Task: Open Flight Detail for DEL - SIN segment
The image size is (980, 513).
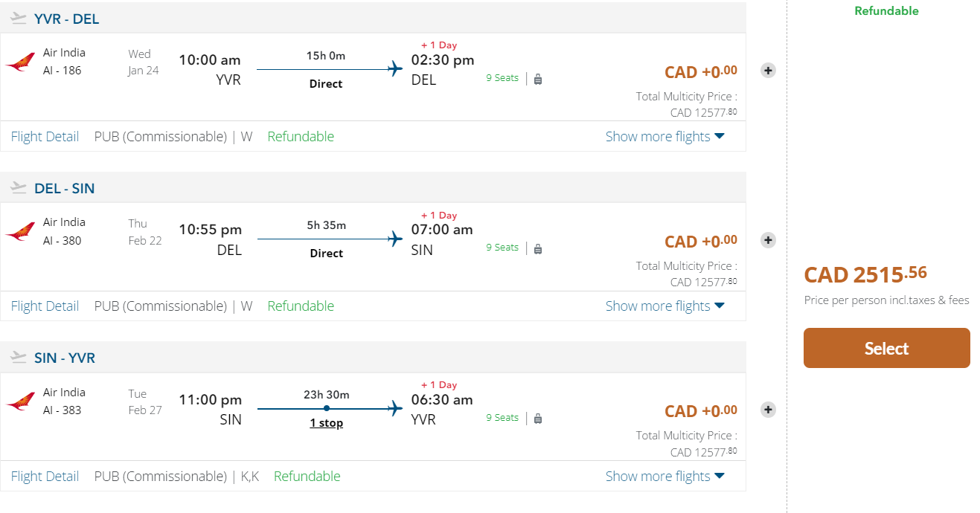Action: 45,306
